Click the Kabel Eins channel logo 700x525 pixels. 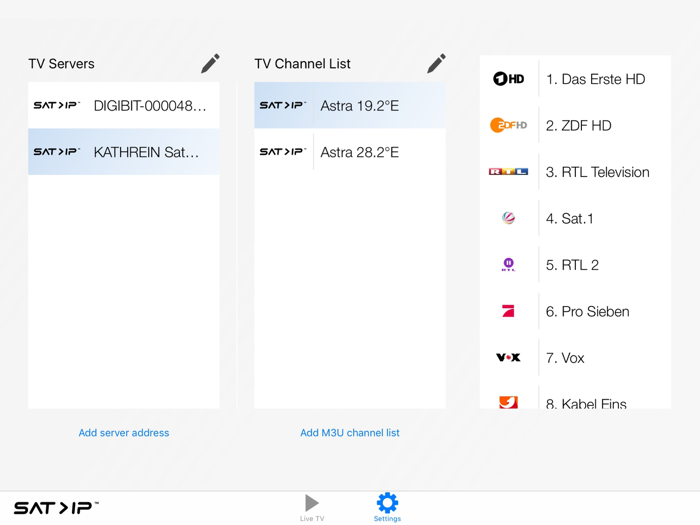click(x=508, y=402)
